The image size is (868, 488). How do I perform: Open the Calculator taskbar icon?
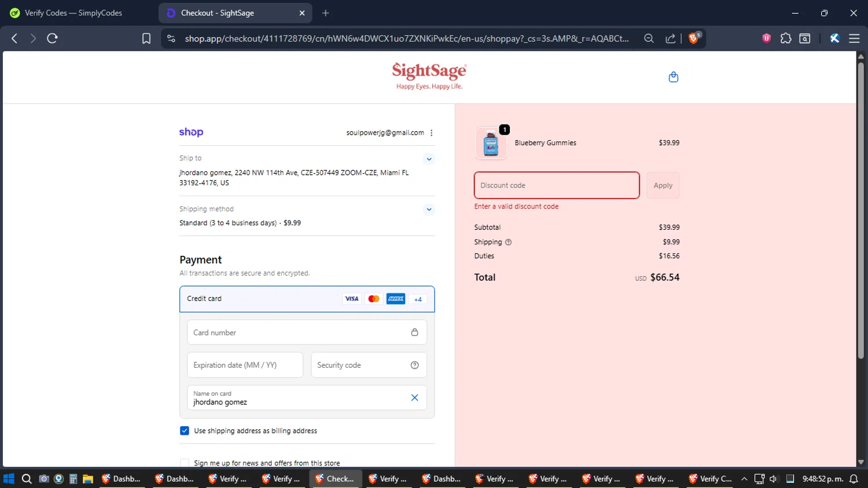pyautogui.click(x=73, y=479)
